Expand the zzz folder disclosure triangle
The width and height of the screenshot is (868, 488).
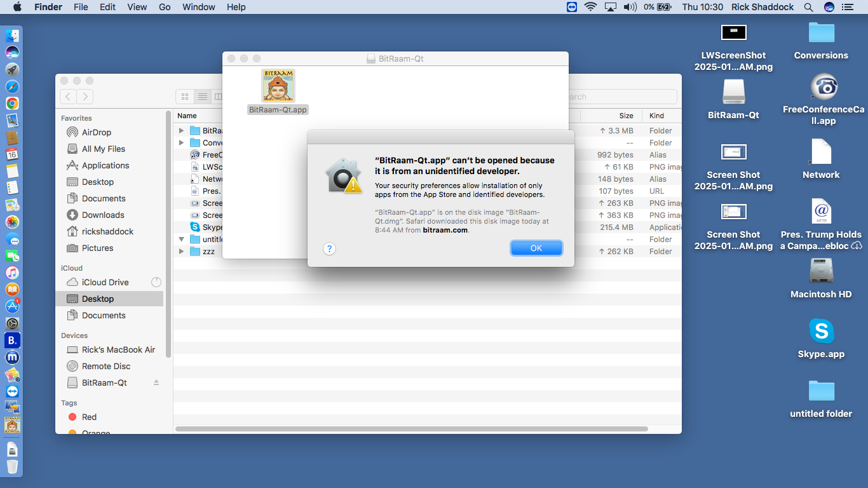click(181, 252)
